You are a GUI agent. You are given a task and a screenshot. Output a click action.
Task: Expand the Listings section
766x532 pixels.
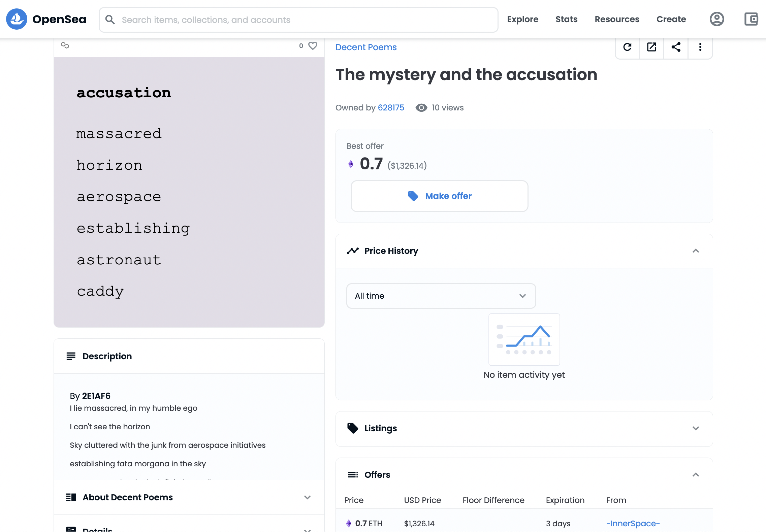(x=696, y=428)
